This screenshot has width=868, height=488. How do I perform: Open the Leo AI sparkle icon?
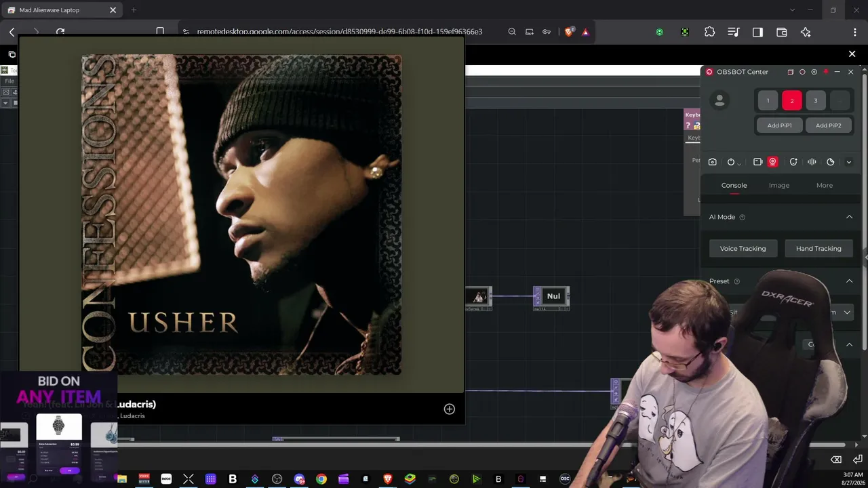point(806,32)
